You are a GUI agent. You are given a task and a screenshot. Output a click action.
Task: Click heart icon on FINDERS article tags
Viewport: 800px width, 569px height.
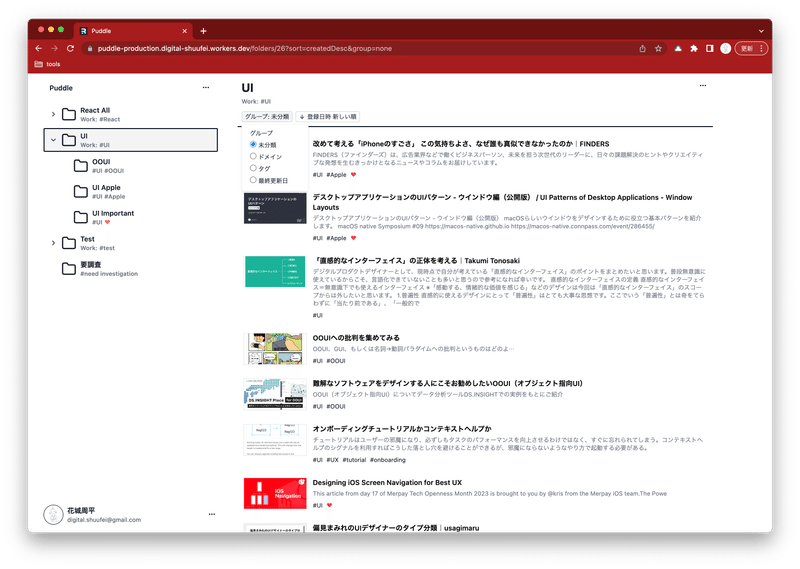point(354,175)
